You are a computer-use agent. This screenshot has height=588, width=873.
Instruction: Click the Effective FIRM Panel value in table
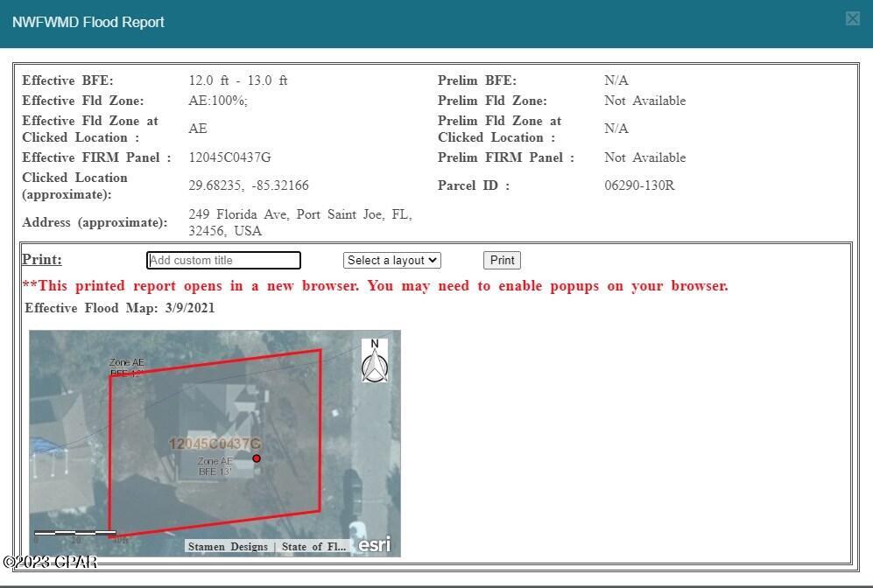coord(229,157)
